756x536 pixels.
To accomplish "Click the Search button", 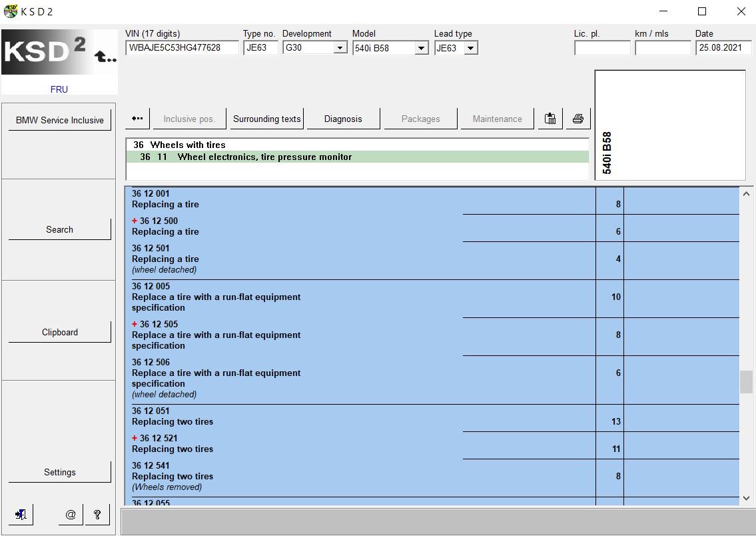I will pos(60,229).
